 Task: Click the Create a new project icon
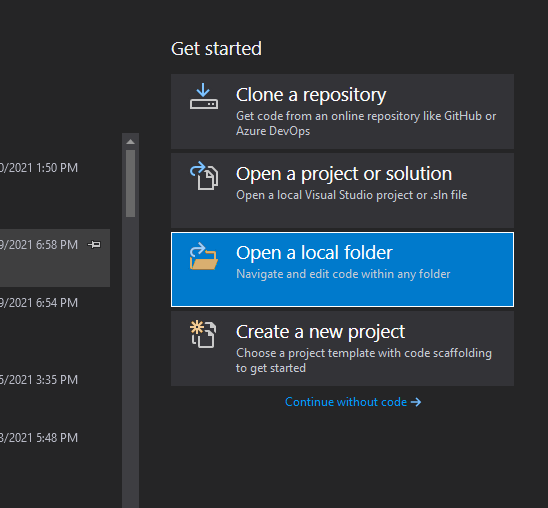point(203,334)
